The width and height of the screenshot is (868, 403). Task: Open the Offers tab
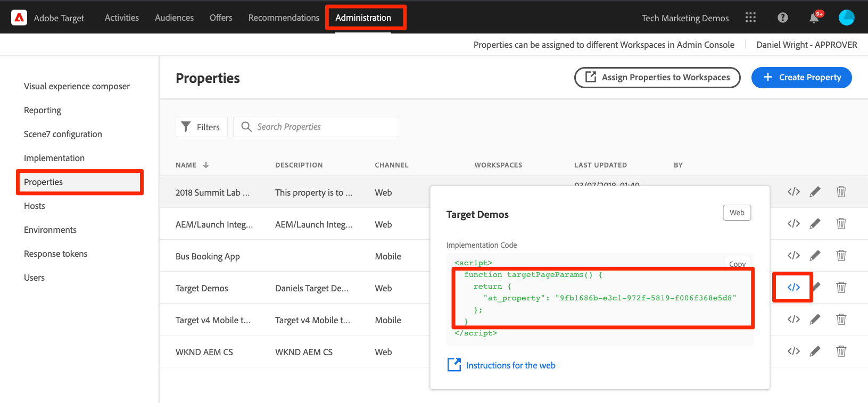[x=221, y=18]
